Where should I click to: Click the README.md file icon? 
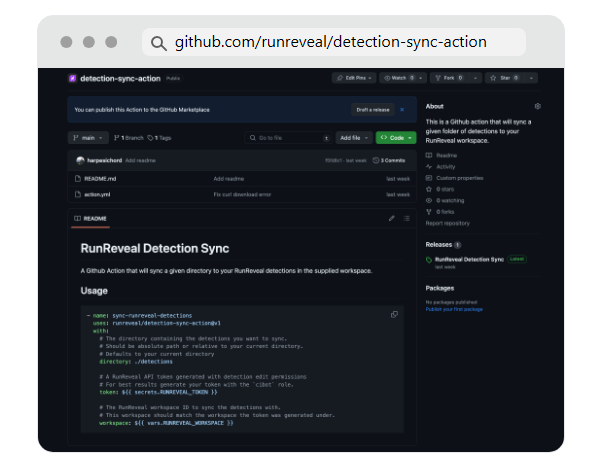[x=78, y=179]
